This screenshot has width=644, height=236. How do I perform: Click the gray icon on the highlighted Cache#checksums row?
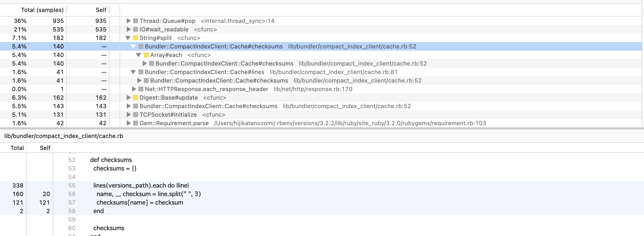(141, 46)
